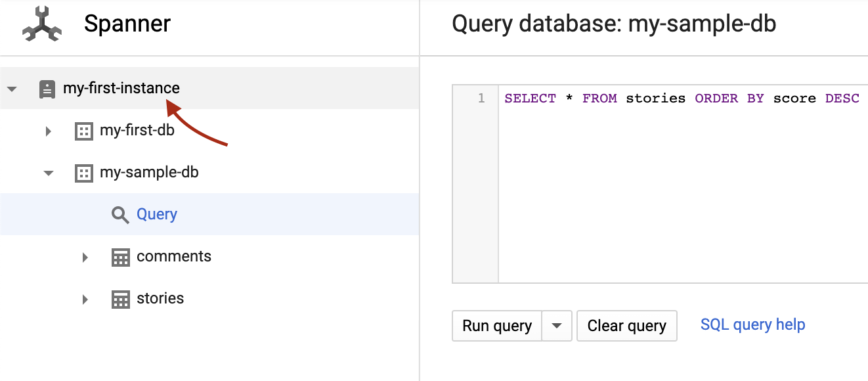This screenshot has height=381, width=868.
Task: Expand the stories table arrow
Action: coord(85,299)
